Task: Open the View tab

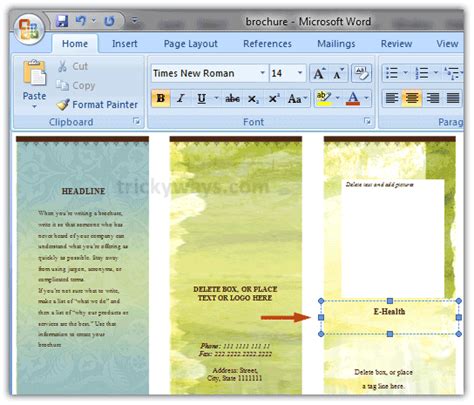Action: pos(447,44)
